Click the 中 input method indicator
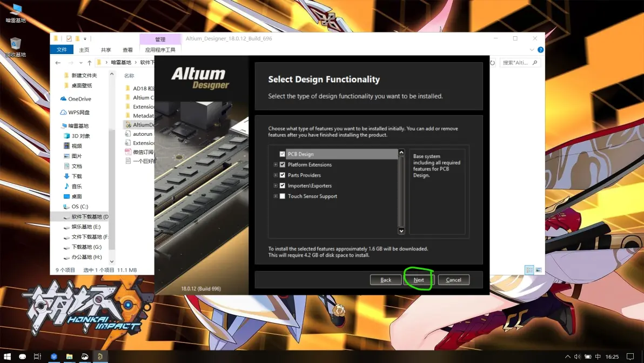This screenshot has height=363, width=644. [x=598, y=357]
